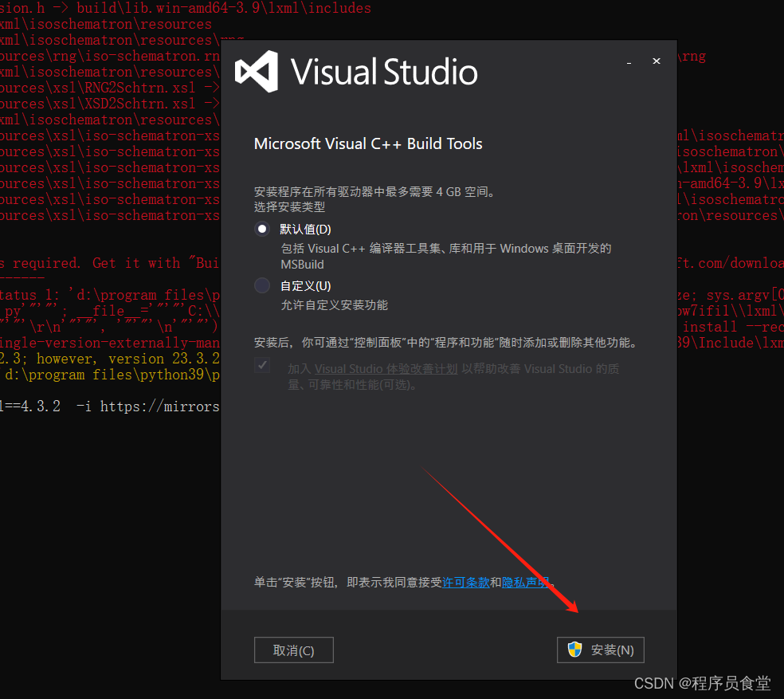
Task: Select the 自定义(U) radio option
Action: [262, 285]
